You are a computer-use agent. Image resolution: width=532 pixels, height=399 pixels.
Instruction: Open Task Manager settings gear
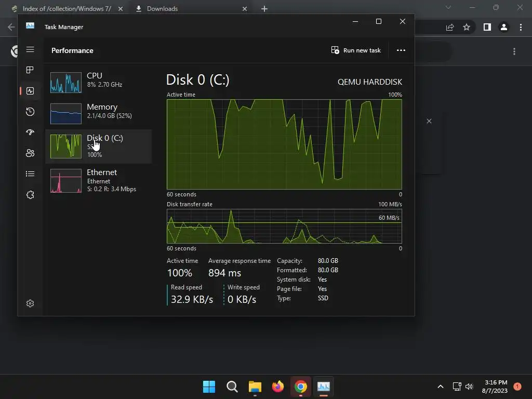point(30,303)
